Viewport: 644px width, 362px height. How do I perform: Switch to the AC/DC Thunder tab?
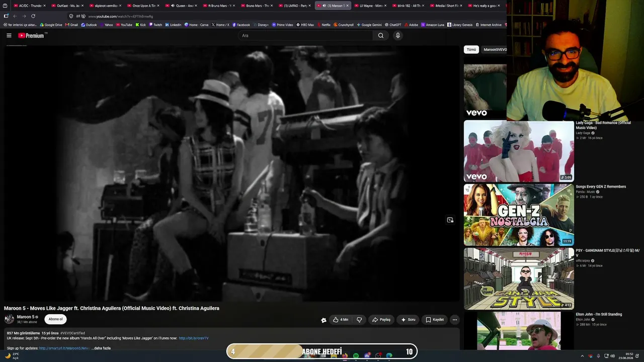tap(29, 6)
